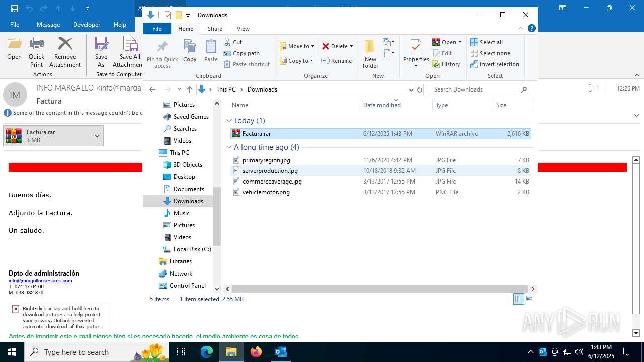Open the Properties button

coord(416,54)
